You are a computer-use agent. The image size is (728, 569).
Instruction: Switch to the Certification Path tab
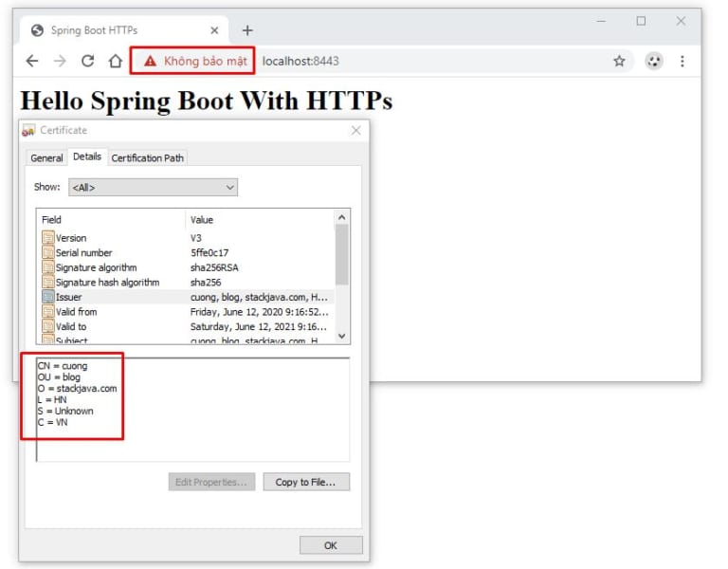coord(147,158)
